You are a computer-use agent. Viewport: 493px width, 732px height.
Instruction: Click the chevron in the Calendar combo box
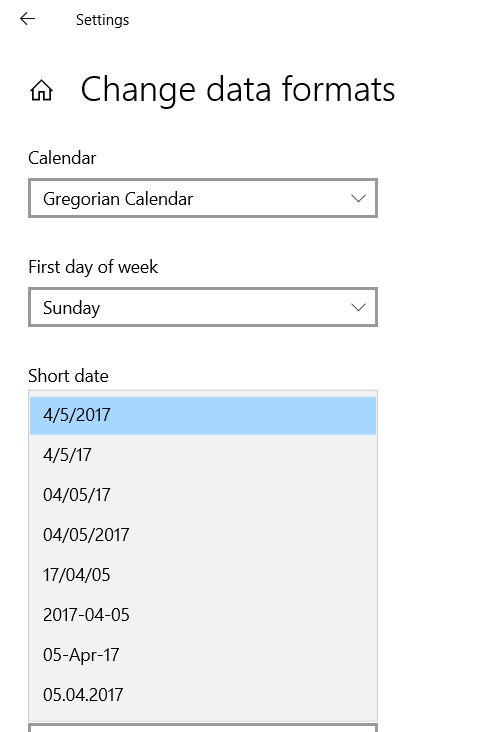(x=358, y=198)
